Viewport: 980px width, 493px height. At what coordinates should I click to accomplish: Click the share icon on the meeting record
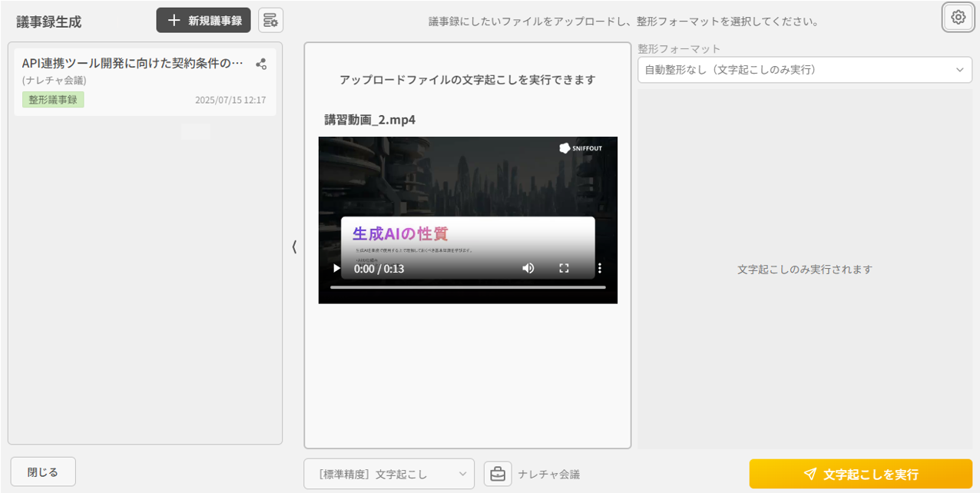point(261,65)
